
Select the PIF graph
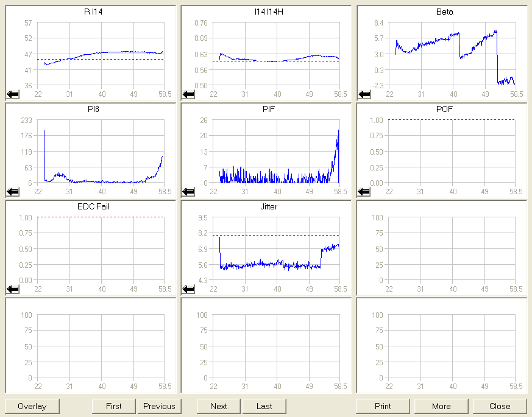pyautogui.click(x=266, y=150)
